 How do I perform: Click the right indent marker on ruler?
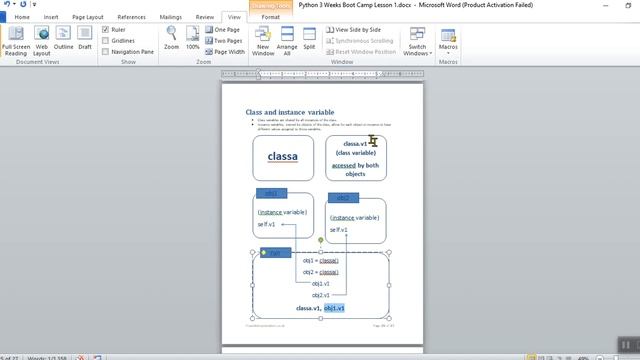click(382, 76)
